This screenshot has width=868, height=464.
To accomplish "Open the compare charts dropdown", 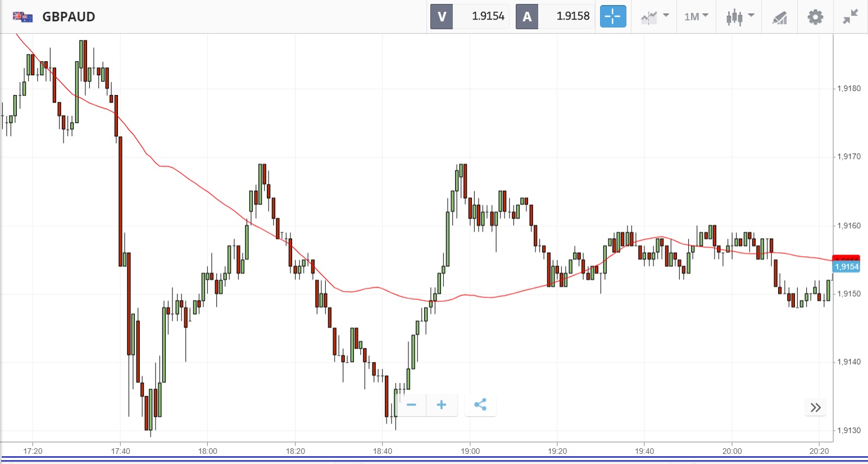I will point(655,17).
